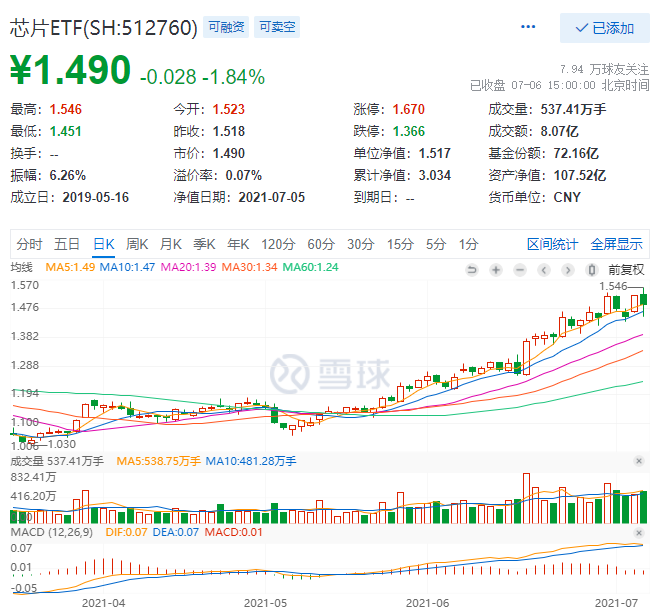
Task: Click the 2021-06 date axis label
Action: pos(427,603)
